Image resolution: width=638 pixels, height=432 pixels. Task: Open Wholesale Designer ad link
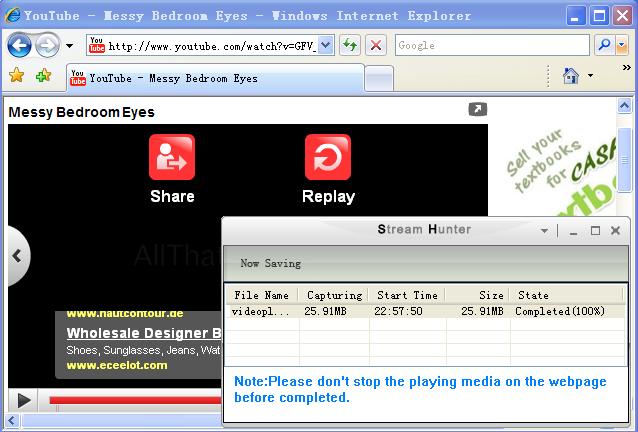(144, 333)
